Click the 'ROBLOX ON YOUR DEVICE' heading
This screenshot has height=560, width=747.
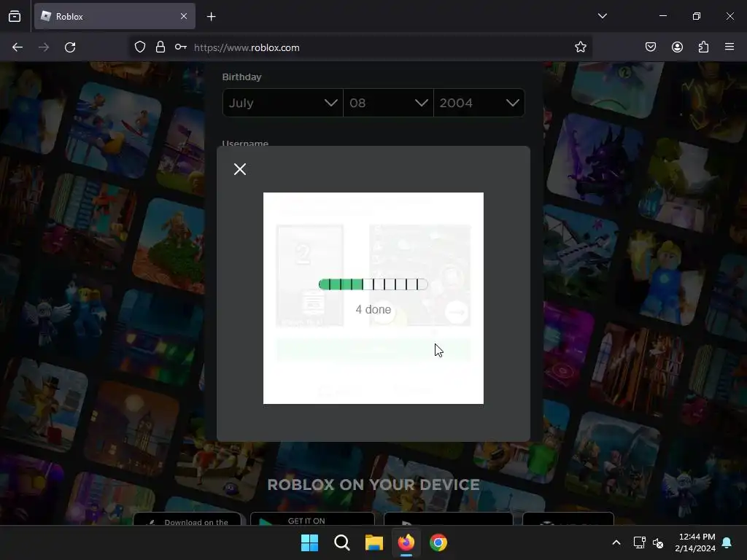373,485
